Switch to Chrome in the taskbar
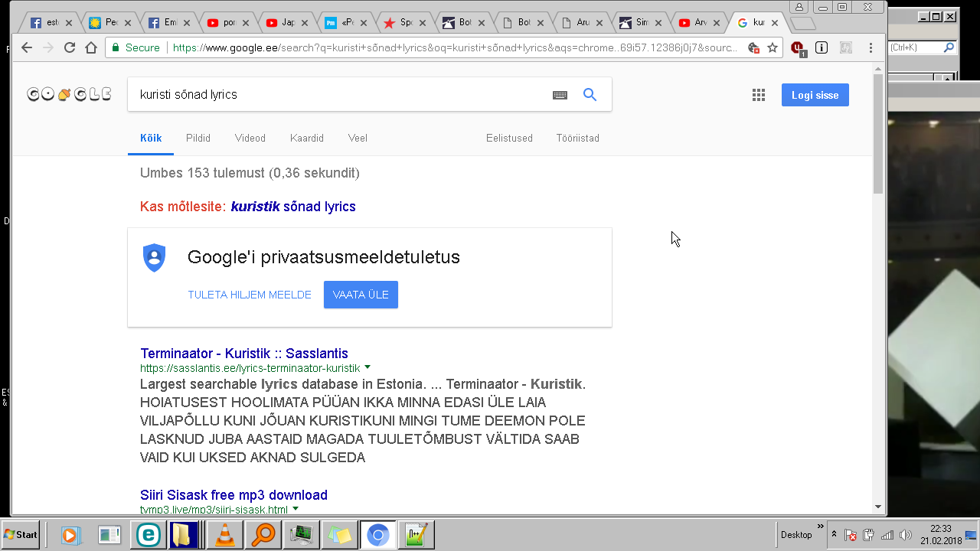 pos(377,535)
